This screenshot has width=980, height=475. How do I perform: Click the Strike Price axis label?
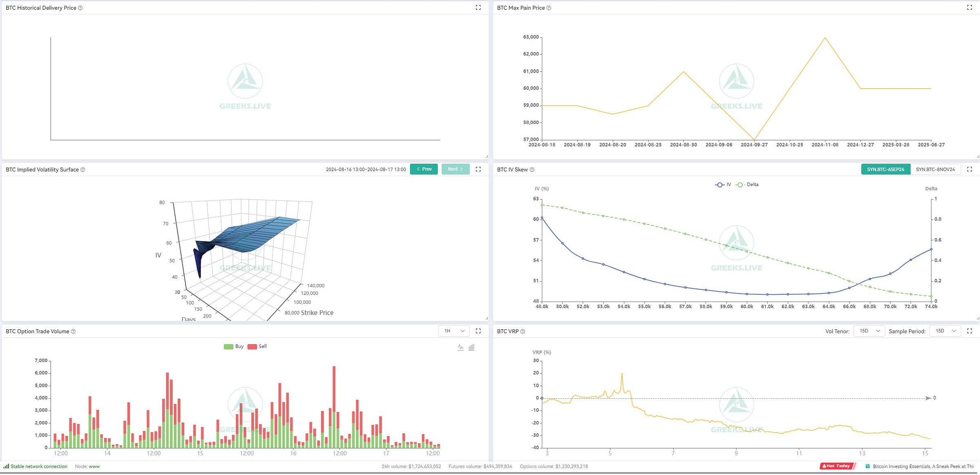point(317,313)
